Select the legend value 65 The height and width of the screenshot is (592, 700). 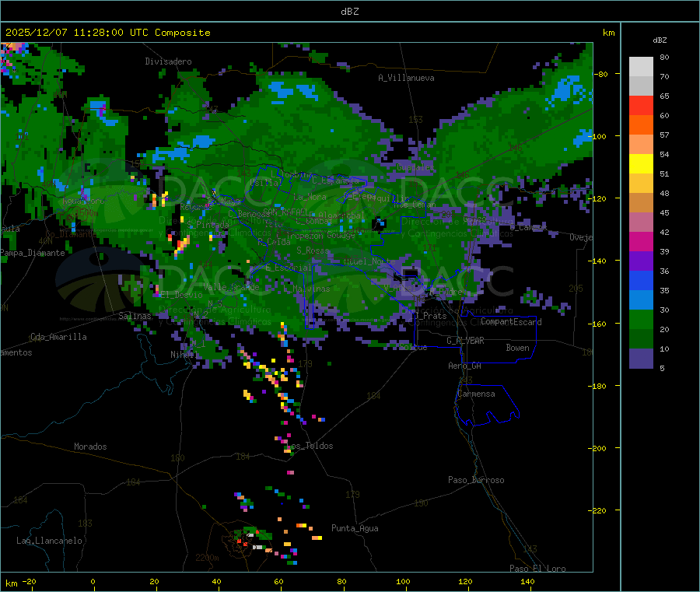click(x=664, y=96)
